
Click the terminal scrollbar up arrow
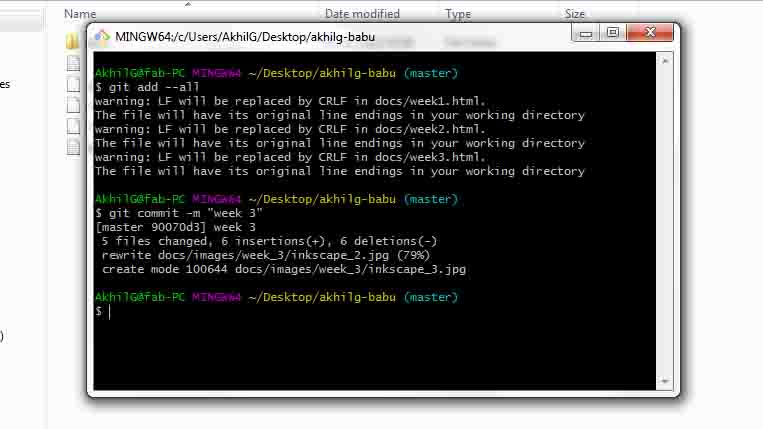(665, 61)
